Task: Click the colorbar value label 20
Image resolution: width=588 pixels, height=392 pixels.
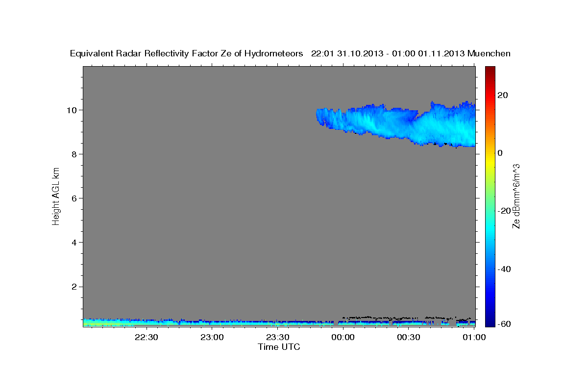Action: pos(502,95)
